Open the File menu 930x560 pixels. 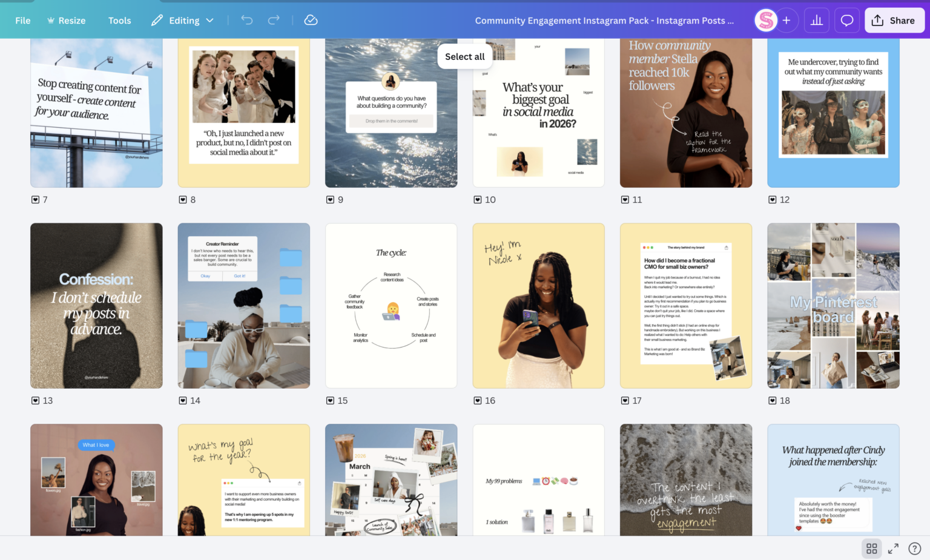[23, 21]
